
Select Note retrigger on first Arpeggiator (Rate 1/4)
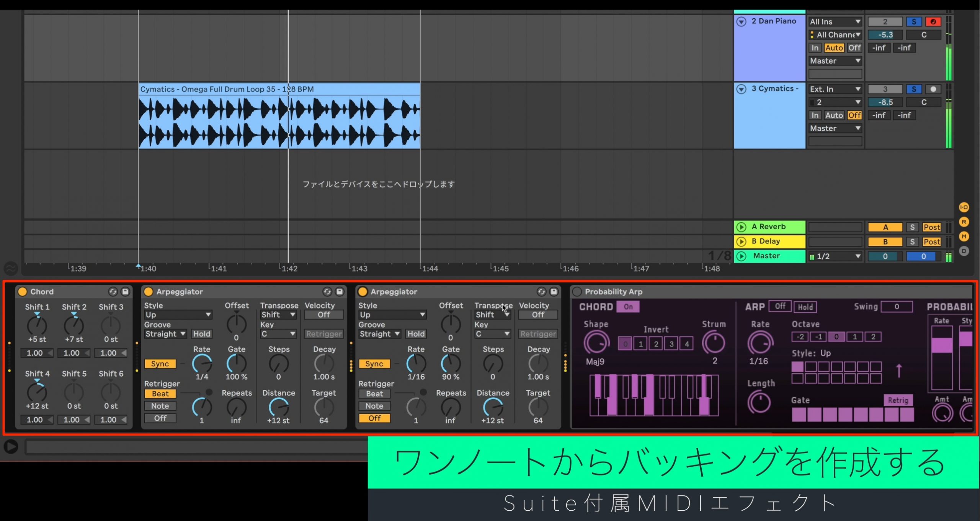160,406
